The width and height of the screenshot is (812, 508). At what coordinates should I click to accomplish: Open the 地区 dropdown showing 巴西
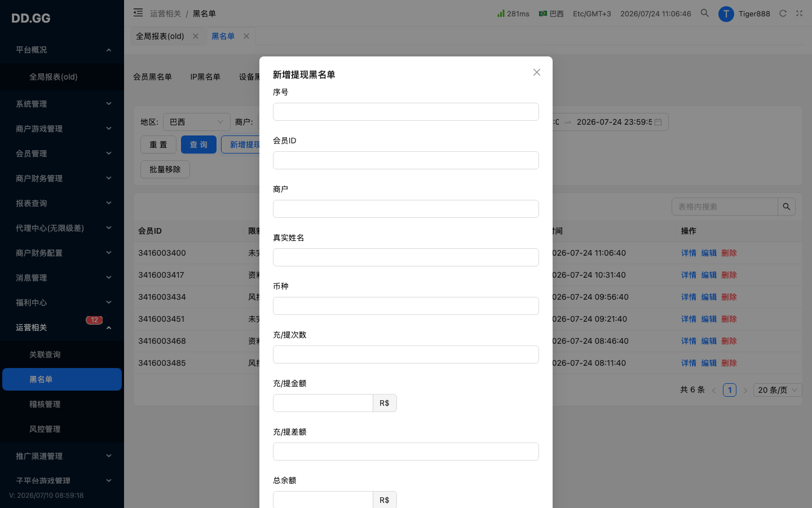(197, 122)
